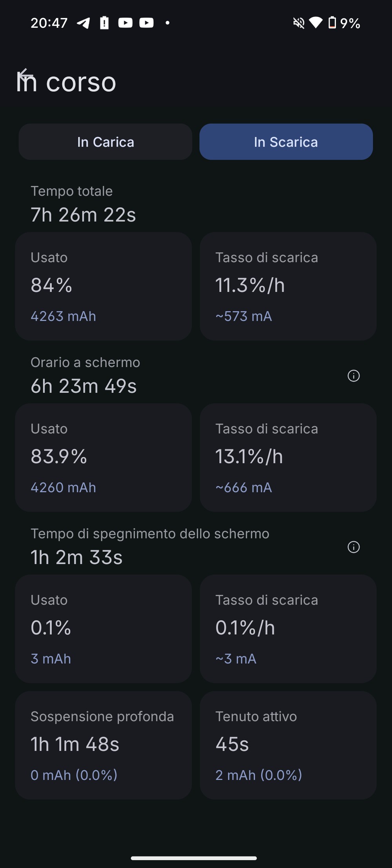Tap the battery status icon
The width and height of the screenshot is (392, 868).
point(332,23)
